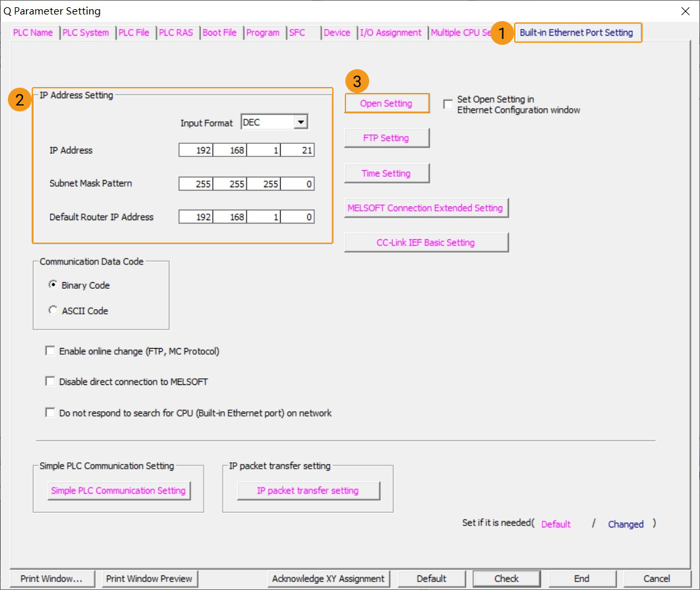This screenshot has height=590, width=700.
Task: Reset parameters with the Default button
Action: click(x=431, y=578)
